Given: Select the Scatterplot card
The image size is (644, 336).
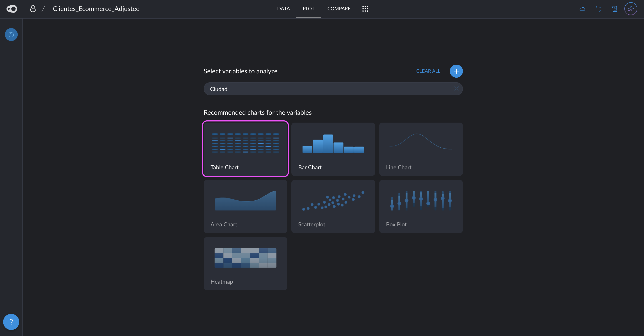Looking at the screenshot, I should tap(333, 206).
